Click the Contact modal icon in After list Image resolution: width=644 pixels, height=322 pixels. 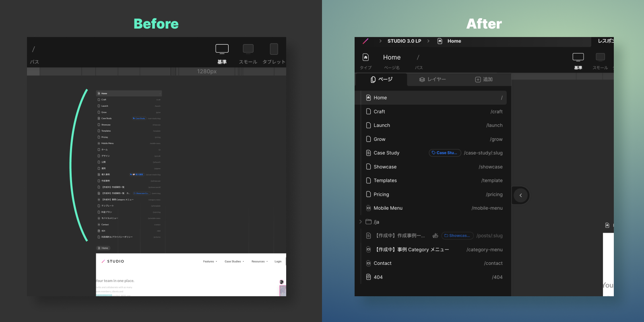click(368, 263)
